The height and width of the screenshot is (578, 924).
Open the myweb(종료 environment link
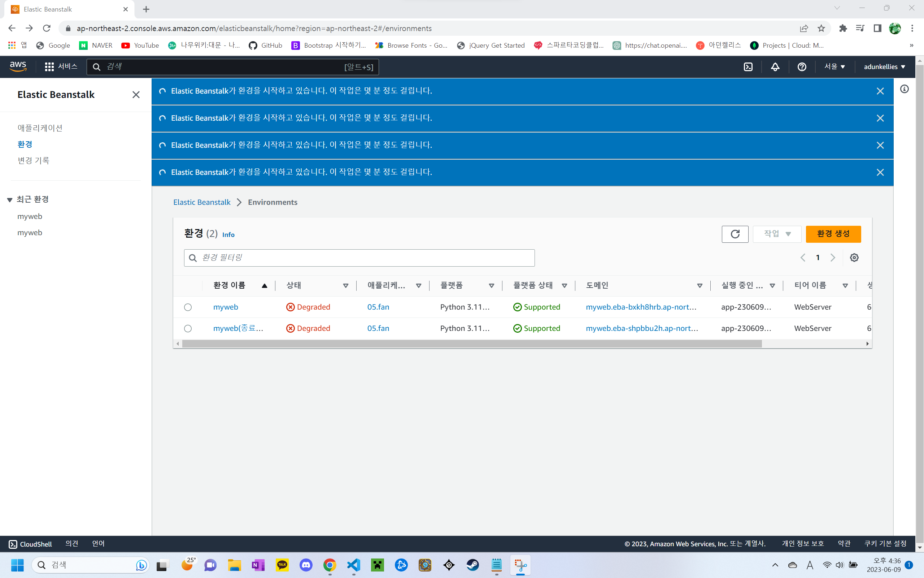click(x=238, y=328)
